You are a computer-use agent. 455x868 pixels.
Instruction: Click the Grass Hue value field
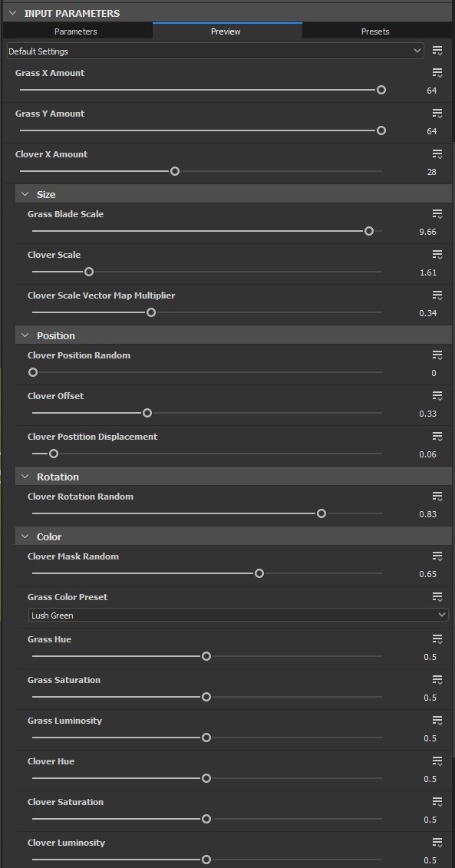[430, 657]
